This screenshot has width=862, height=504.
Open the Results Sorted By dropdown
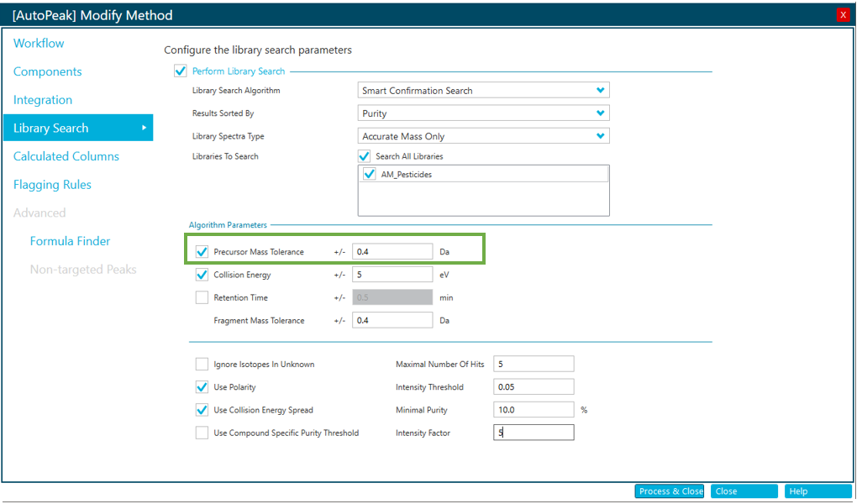(483, 113)
